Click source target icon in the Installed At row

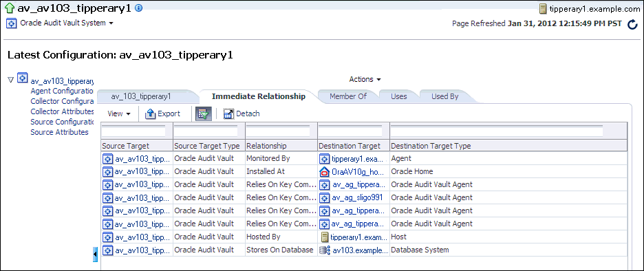coord(107,172)
